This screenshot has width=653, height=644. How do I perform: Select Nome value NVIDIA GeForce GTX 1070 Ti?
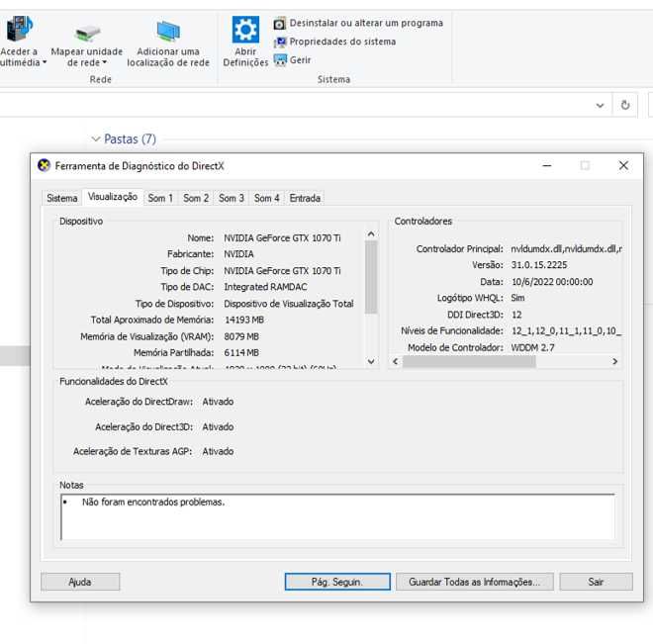282,237
